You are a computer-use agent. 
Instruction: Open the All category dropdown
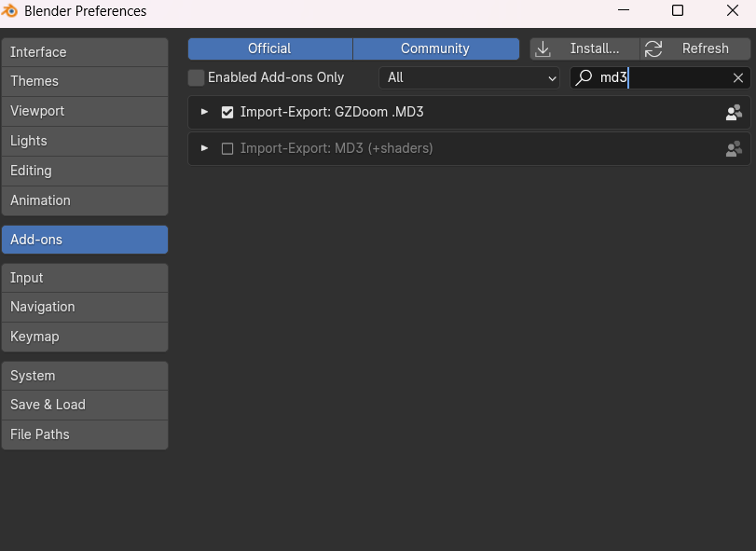(x=469, y=77)
